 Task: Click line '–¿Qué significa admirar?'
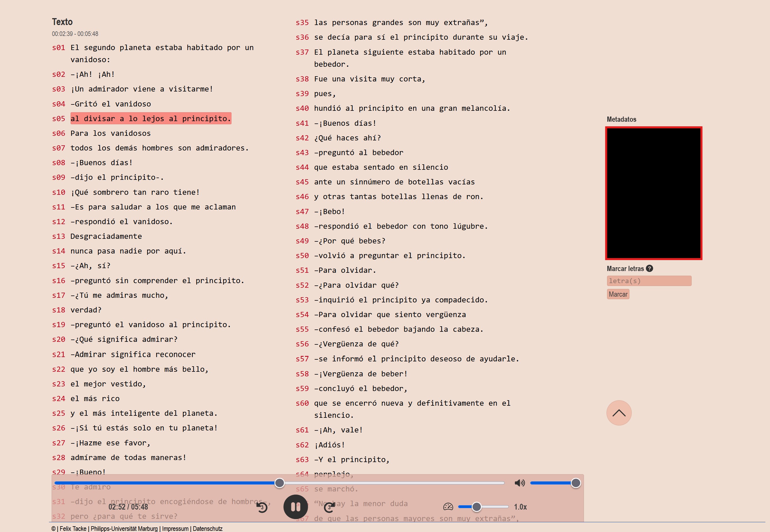tap(124, 339)
